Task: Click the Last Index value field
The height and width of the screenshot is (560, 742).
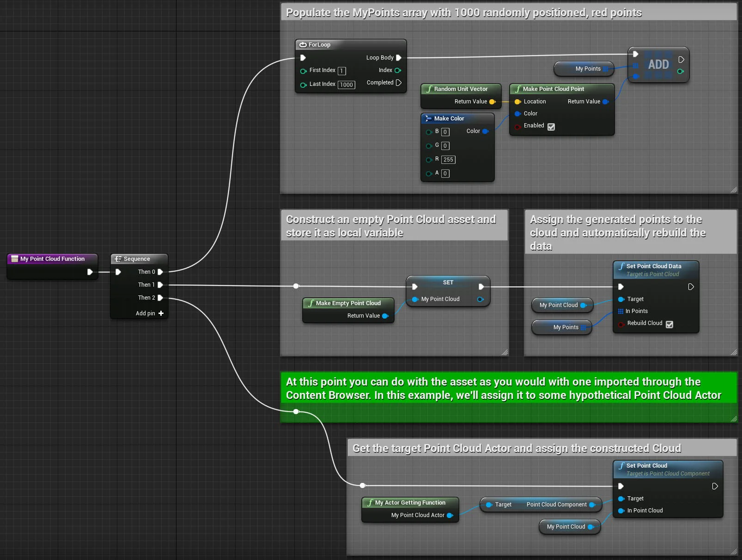Action: click(x=347, y=85)
